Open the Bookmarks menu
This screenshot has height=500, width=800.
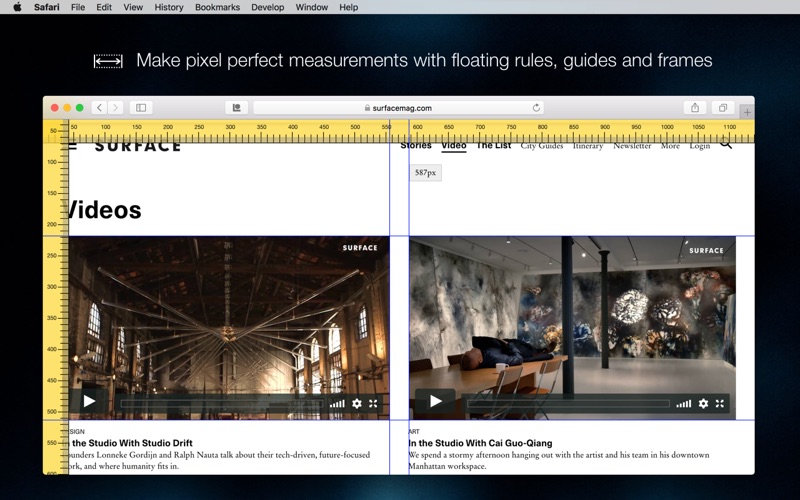pos(217,7)
